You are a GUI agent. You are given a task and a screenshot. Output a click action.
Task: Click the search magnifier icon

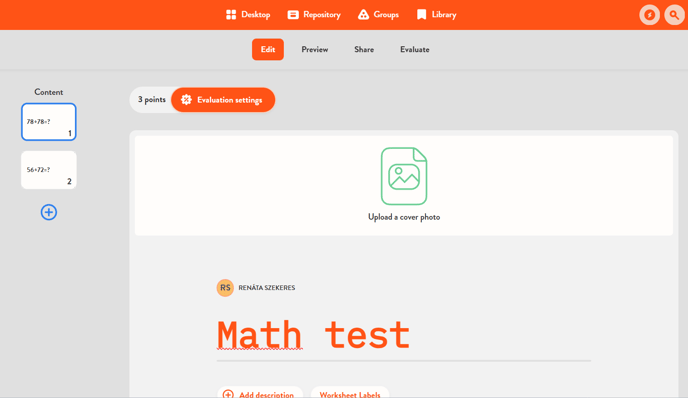[x=674, y=15]
